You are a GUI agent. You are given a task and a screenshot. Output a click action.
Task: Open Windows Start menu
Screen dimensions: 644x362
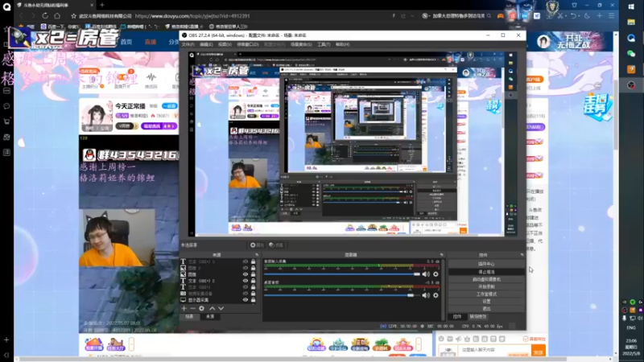point(631,6)
